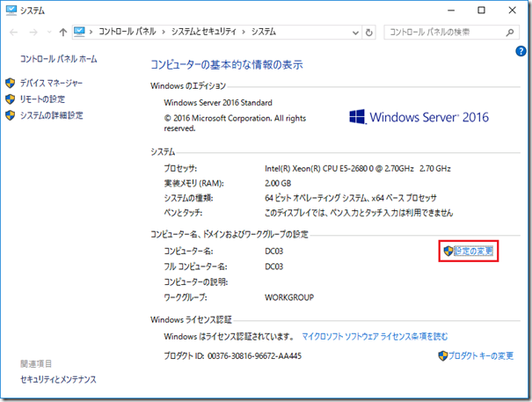The image size is (532, 402).
Task: Click the 設定の変更 link
Action: tap(474, 252)
